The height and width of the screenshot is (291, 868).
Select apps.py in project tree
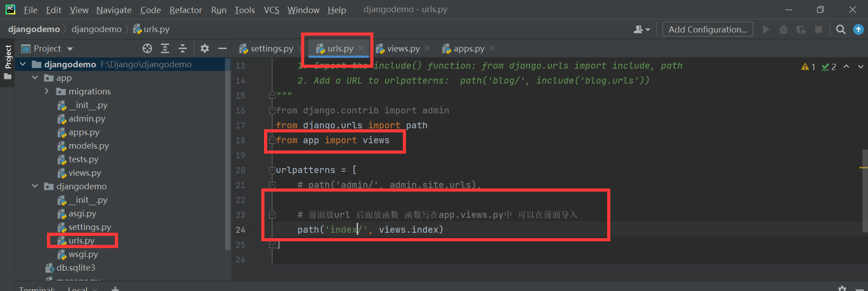[x=79, y=132]
